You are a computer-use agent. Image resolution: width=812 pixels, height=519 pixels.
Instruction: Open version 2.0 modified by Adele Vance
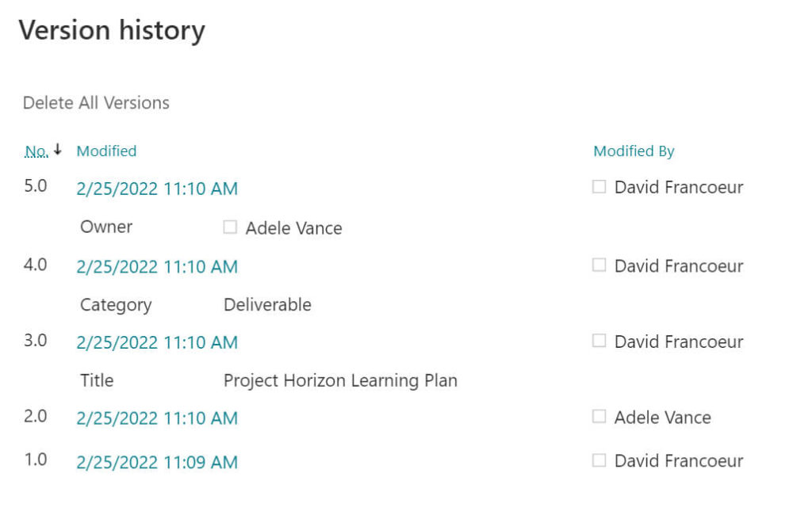(x=156, y=418)
